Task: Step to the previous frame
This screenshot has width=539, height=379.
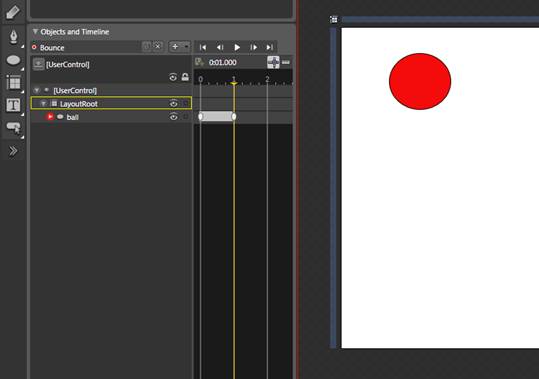Action: pyautogui.click(x=220, y=47)
